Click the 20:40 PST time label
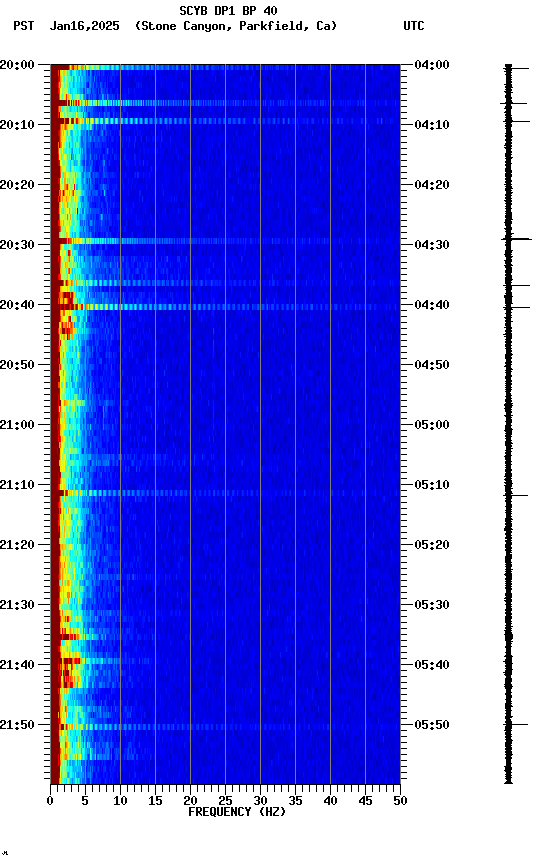Image resolution: width=552 pixels, height=864 pixels. coord(17,305)
